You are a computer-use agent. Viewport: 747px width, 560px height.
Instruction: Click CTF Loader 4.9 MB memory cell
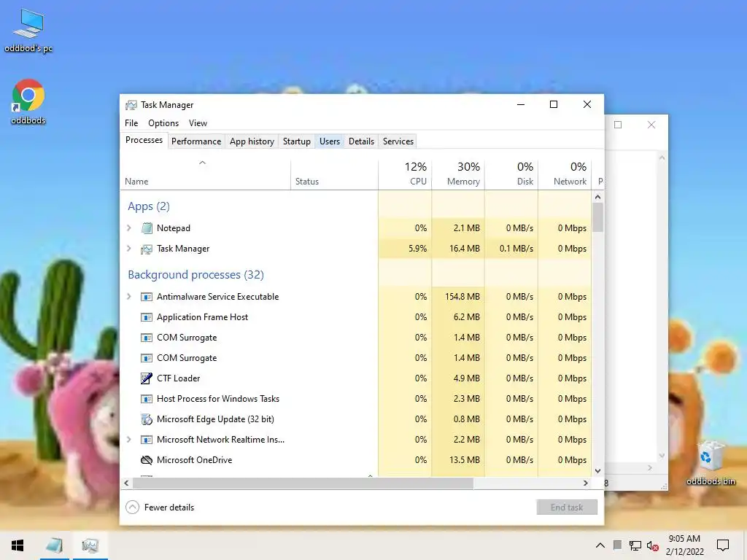click(458, 378)
